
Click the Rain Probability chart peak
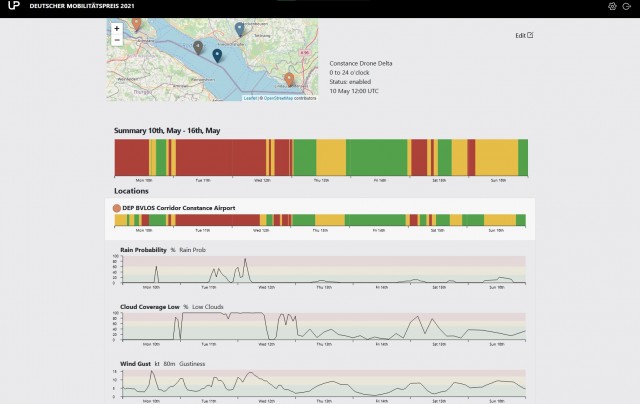[244, 262]
